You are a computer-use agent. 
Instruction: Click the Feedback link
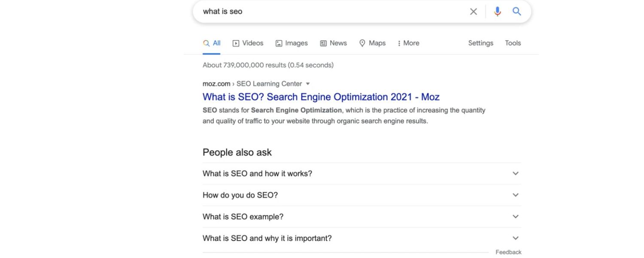coord(508,252)
